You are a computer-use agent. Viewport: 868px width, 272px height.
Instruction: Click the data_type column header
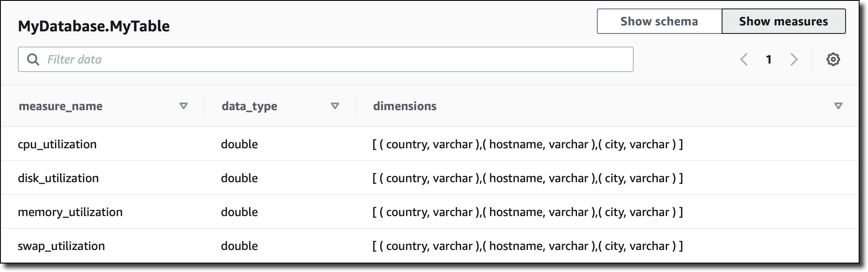click(249, 106)
